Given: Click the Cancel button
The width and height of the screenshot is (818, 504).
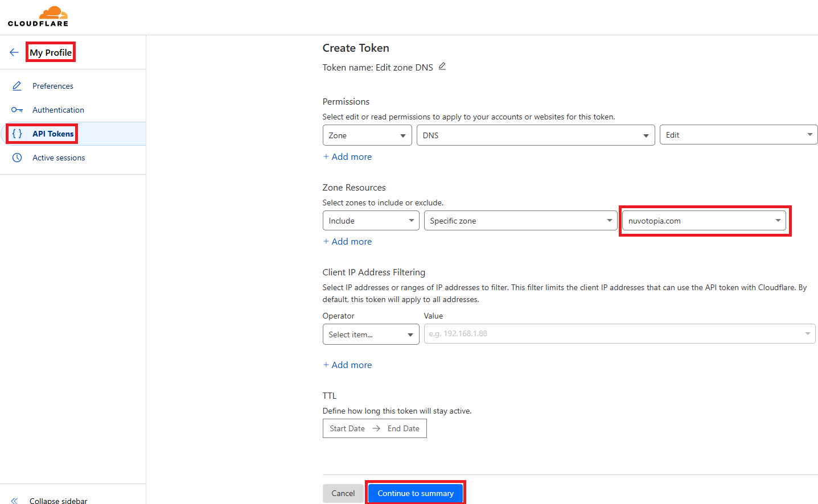Looking at the screenshot, I should click(343, 493).
